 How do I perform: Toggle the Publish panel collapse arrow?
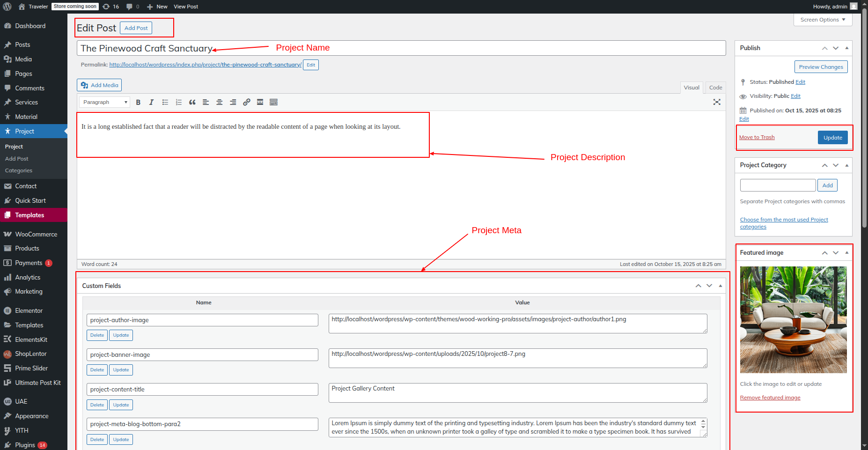(x=846, y=48)
